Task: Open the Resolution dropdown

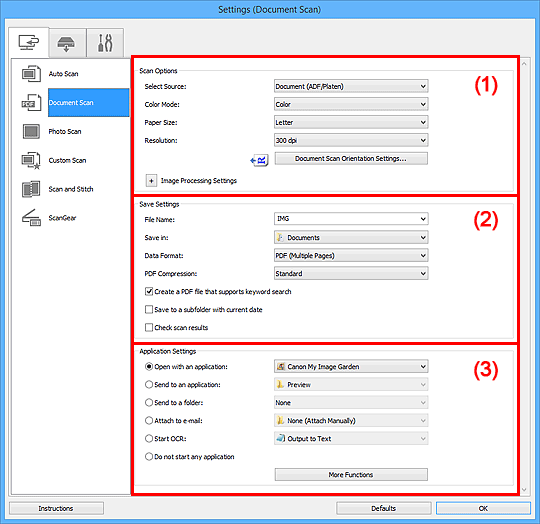Action: [x=351, y=140]
